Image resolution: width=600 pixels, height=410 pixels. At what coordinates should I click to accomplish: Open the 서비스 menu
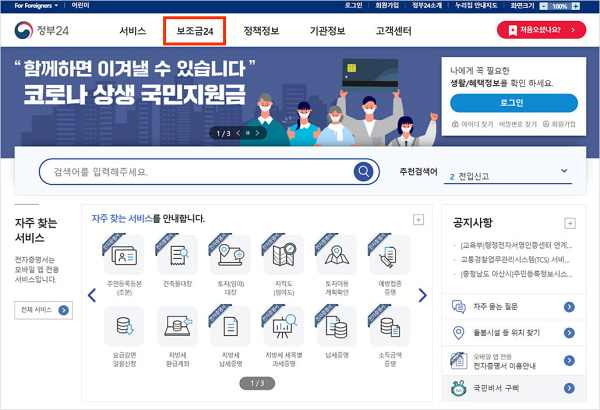[x=133, y=31]
